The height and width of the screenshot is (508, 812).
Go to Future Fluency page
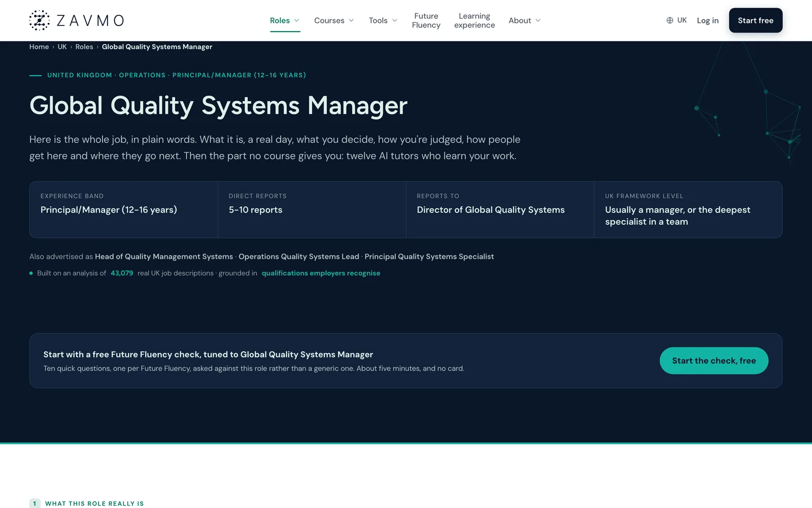(x=426, y=20)
